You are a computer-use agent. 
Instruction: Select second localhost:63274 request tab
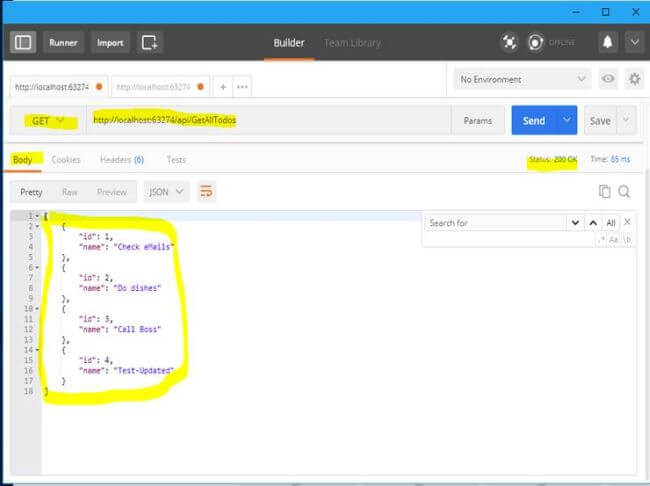(x=160, y=87)
